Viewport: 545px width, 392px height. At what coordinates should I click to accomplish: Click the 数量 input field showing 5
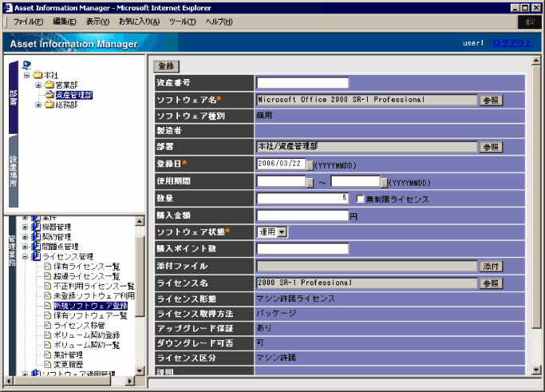click(x=302, y=198)
